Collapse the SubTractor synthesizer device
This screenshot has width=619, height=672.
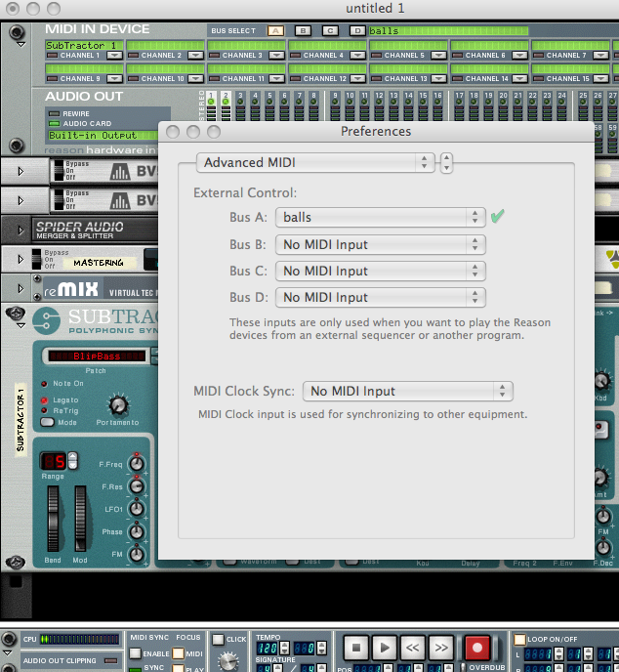coord(21,326)
